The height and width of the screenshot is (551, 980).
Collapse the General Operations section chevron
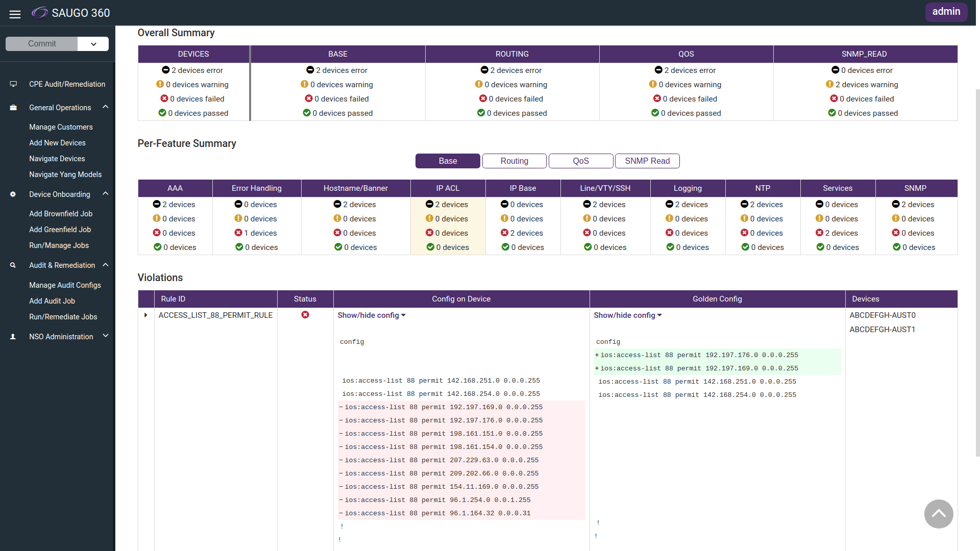106,107
